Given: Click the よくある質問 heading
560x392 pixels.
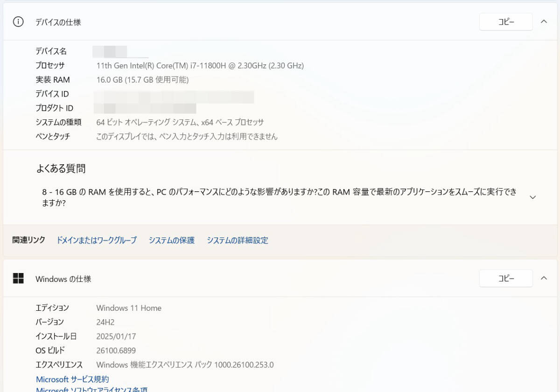Looking at the screenshot, I should tap(61, 169).
